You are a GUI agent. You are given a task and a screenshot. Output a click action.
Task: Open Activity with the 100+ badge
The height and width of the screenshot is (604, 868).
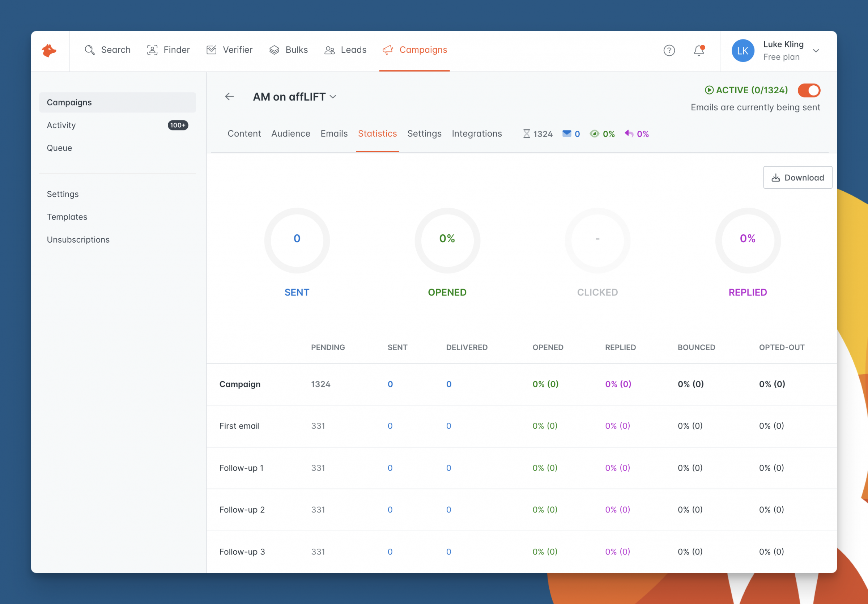pos(61,125)
